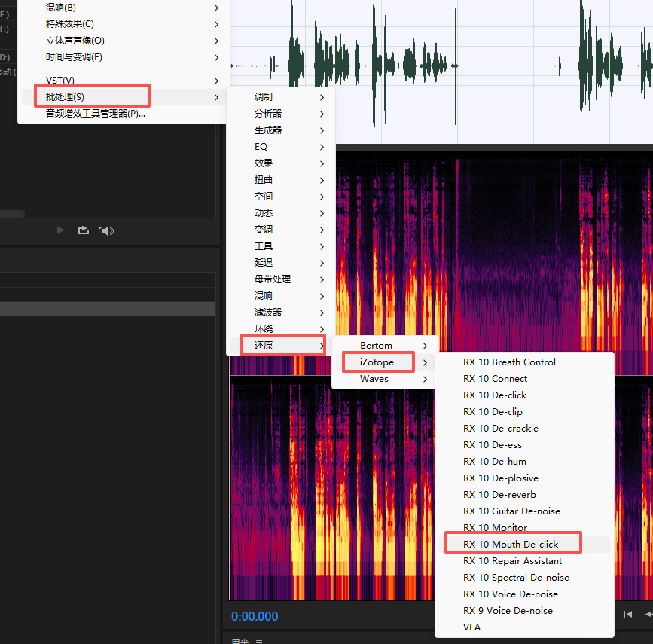
Task: Expand the 分析器 plugin category
Action: (281, 114)
